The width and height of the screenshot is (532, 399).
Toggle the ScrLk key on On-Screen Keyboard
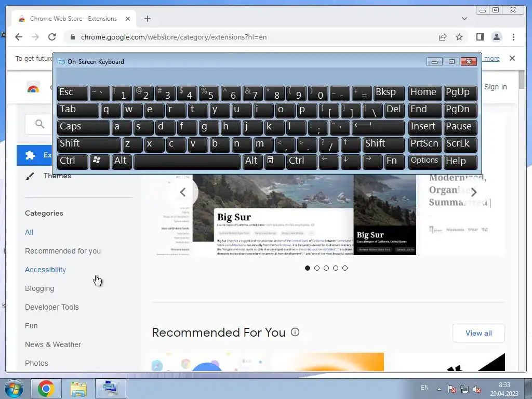460,144
